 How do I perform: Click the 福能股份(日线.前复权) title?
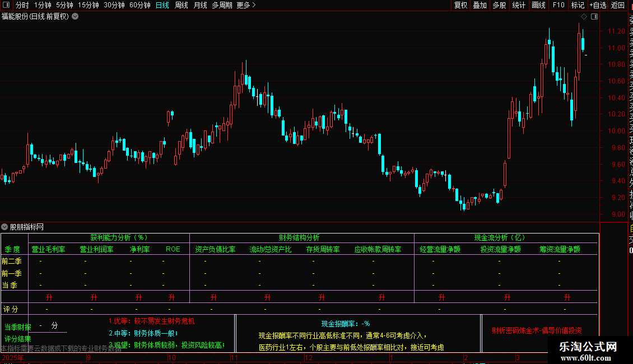point(35,17)
